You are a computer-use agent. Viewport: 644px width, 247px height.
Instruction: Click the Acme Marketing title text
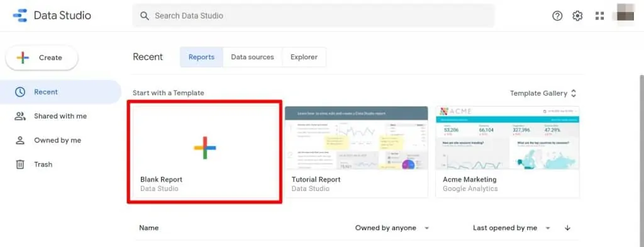tap(469, 180)
